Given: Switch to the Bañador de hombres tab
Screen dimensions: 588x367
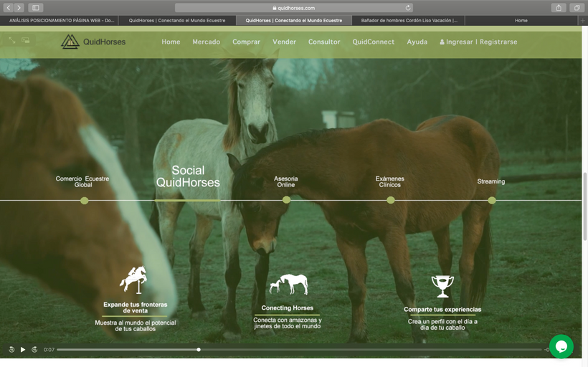Looking at the screenshot, I should [x=408, y=20].
